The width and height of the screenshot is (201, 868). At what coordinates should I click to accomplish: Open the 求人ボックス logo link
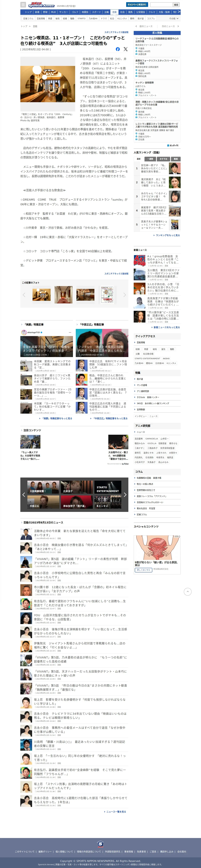[x=173, y=146]
